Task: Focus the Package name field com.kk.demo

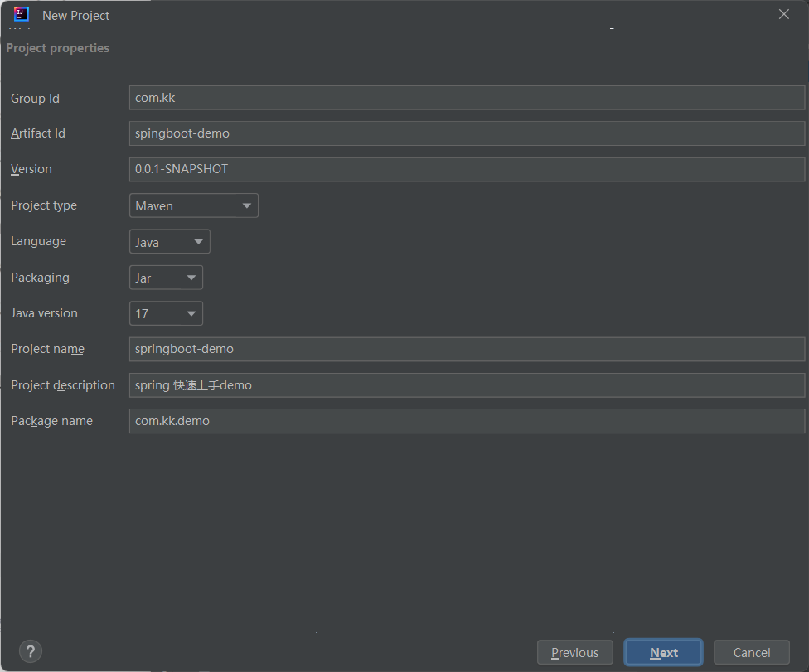Action: click(x=467, y=421)
